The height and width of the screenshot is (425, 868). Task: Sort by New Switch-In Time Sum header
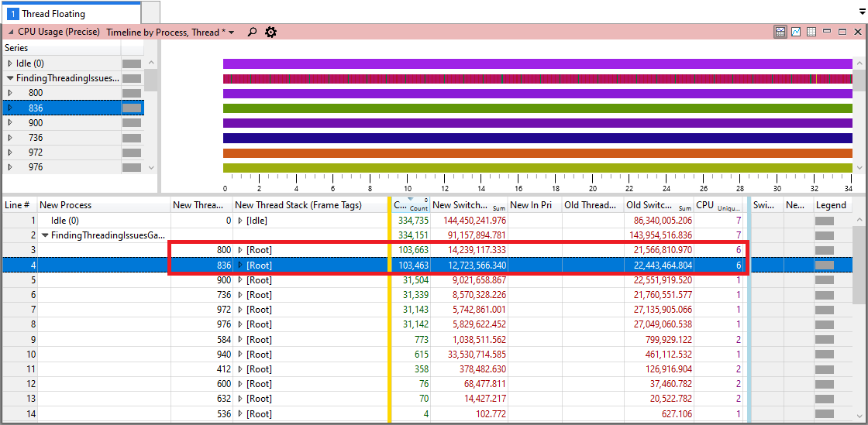469,205
